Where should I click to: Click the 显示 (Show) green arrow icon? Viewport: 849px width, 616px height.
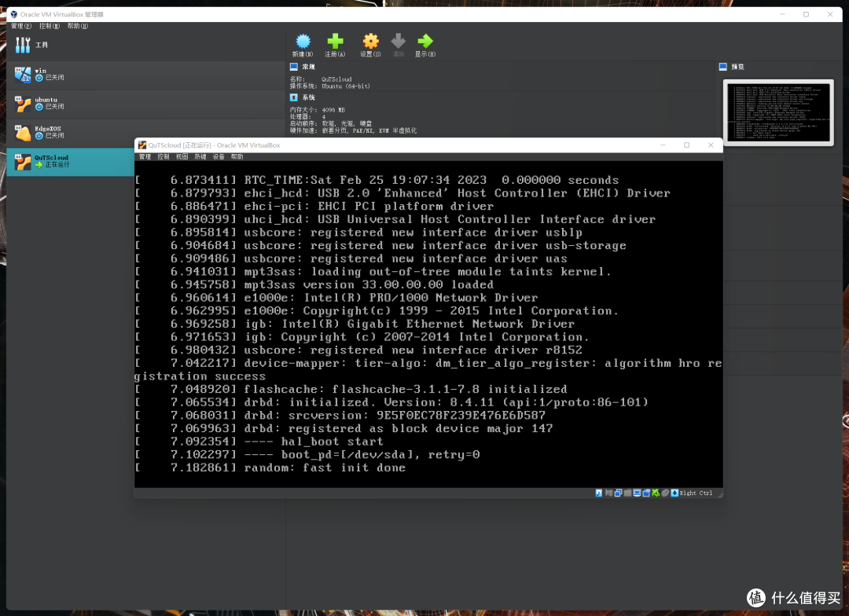pos(425,41)
